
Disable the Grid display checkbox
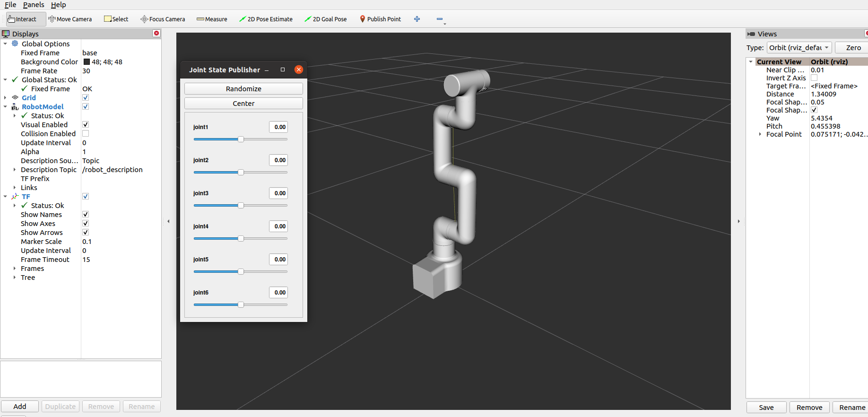tap(86, 98)
